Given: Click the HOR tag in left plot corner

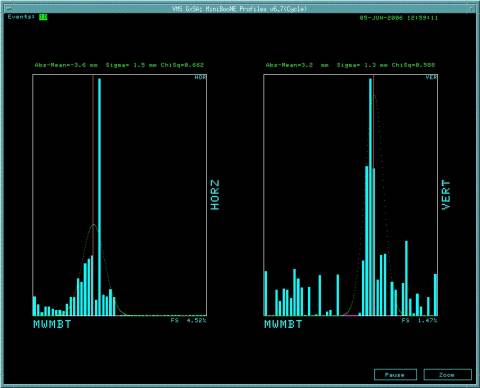Looking at the screenshot, I should [x=200, y=77].
